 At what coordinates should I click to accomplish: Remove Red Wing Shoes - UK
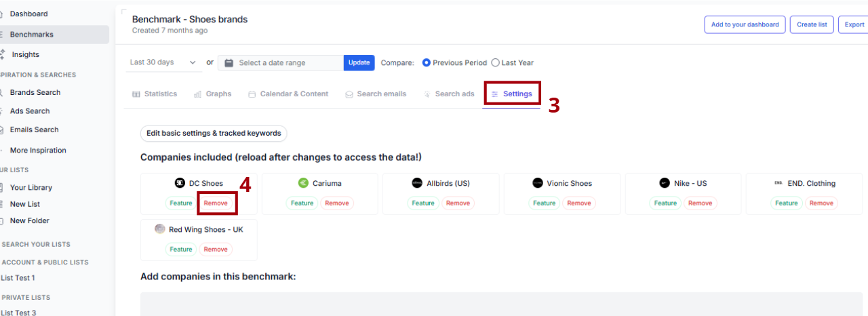tap(216, 249)
